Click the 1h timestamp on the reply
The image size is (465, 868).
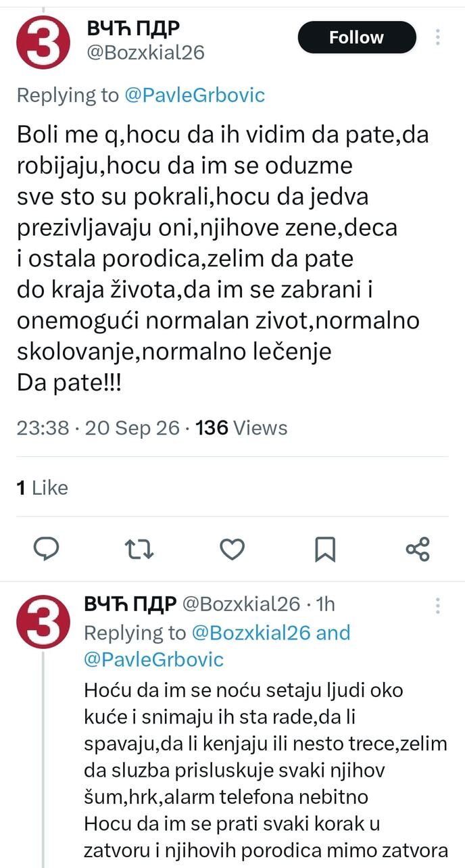pyautogui.click(x=326, y=603)
